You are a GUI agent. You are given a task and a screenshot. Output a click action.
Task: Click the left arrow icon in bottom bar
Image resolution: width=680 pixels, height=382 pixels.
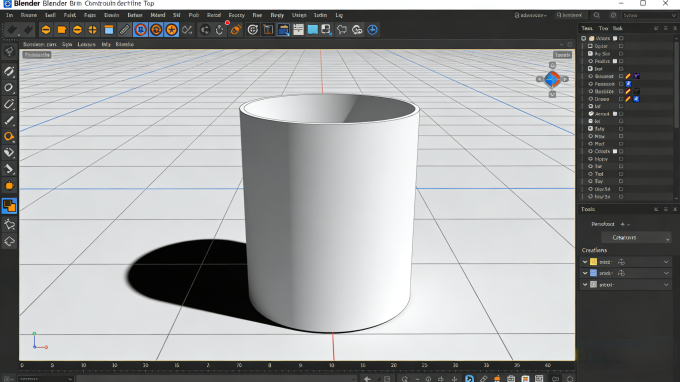tap(367, 379)
